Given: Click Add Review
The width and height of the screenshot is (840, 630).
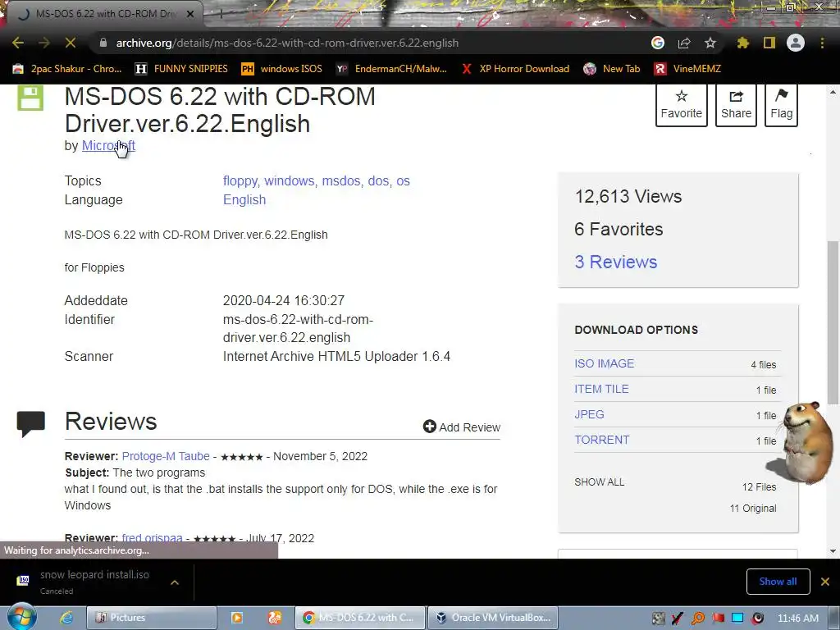Looking at the screenshot, I should (x=462, y=427).
